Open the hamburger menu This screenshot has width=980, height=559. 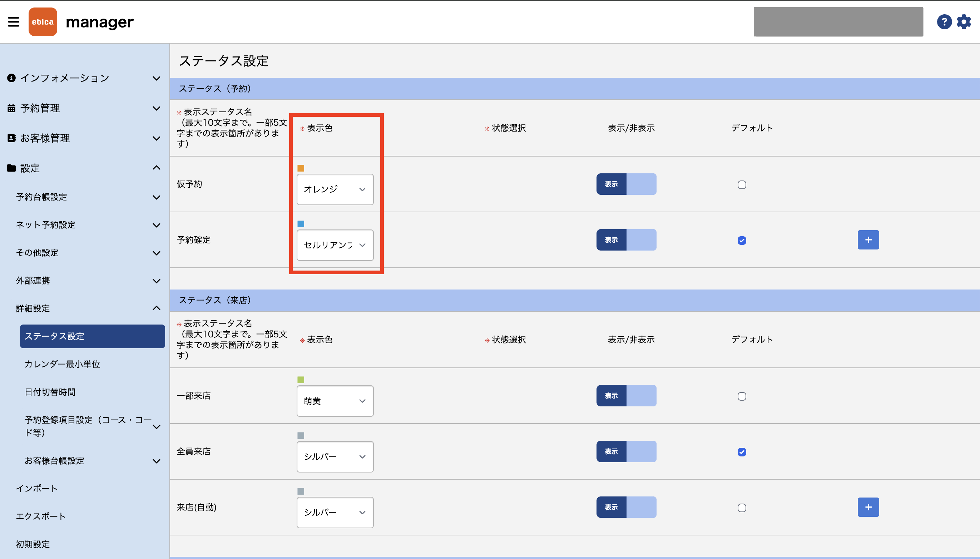[14, 22]
